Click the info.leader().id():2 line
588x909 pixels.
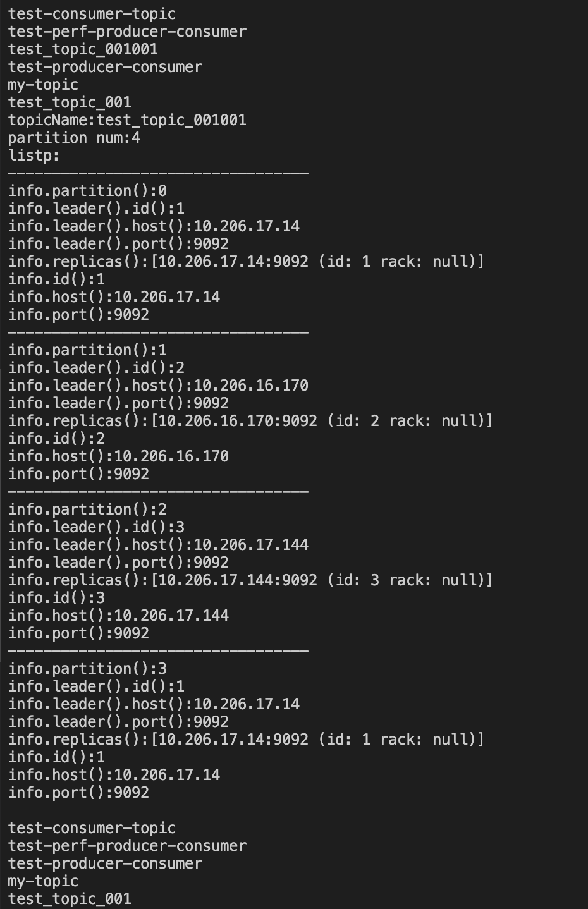(x=96, y=368)
